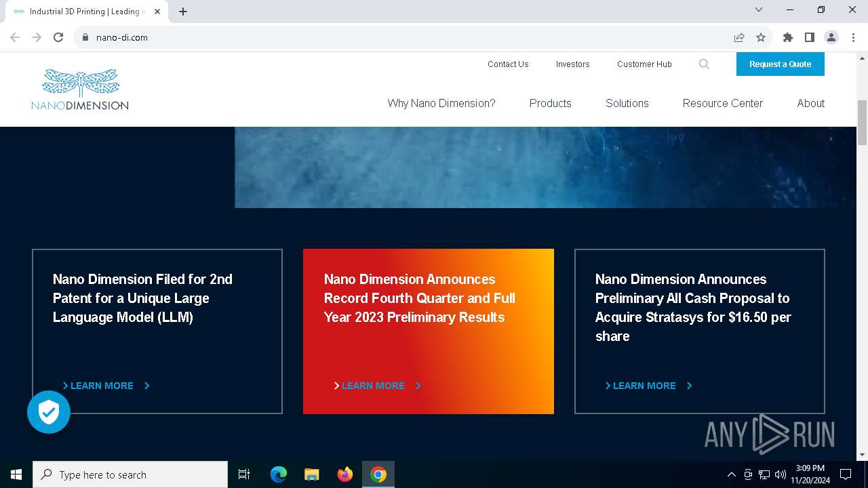Screen dimensions: 868x488
Task: Click the Request a Quote button
Action: 781,64
